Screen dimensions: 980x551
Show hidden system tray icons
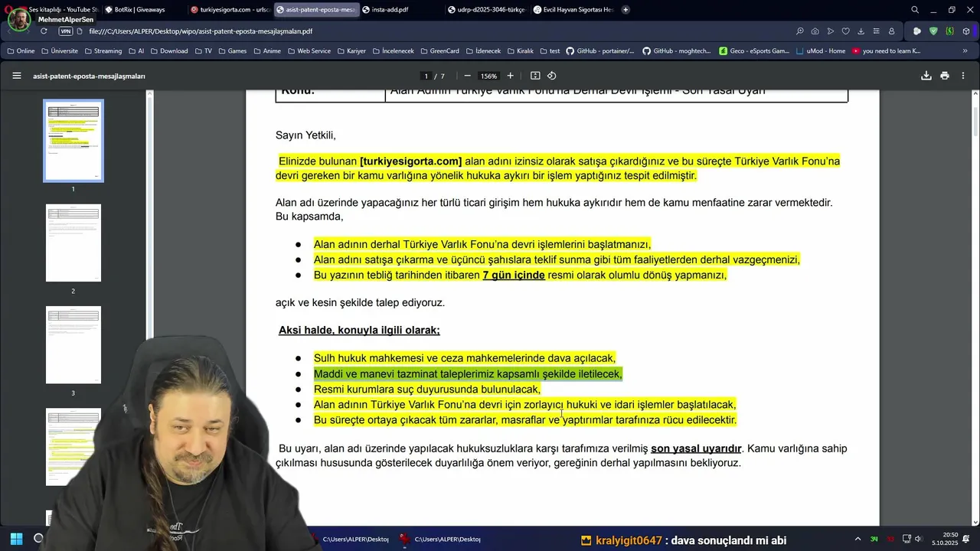tap(857, 539)
